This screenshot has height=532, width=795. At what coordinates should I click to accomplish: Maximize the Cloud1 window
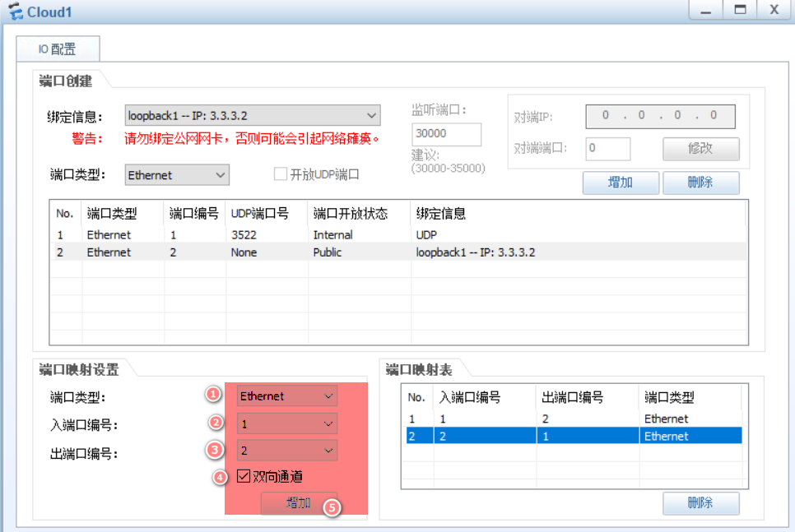pyautogui.click(x=740, y=10)
